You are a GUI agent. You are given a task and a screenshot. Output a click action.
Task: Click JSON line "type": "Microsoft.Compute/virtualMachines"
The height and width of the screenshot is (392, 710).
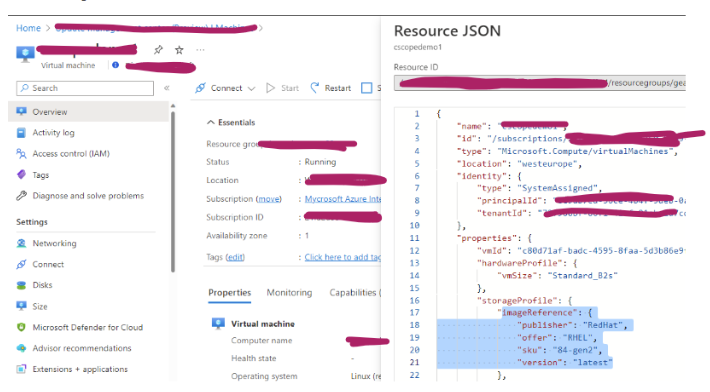tap(567, 151)
